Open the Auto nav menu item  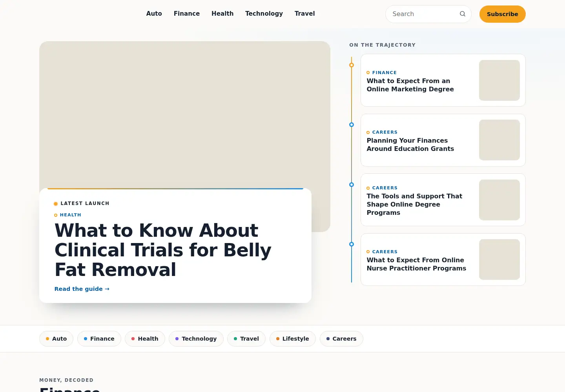154,14
